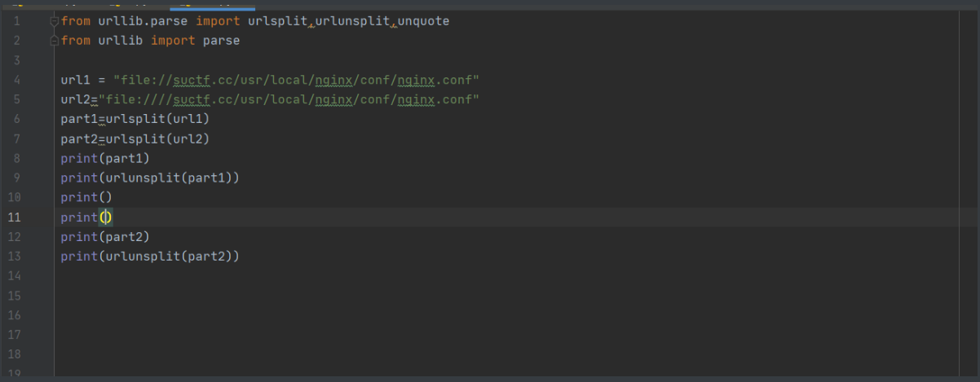Place cursor on 'unquote' in first import
Screen dimensions: 980x382
click(423, 21)
